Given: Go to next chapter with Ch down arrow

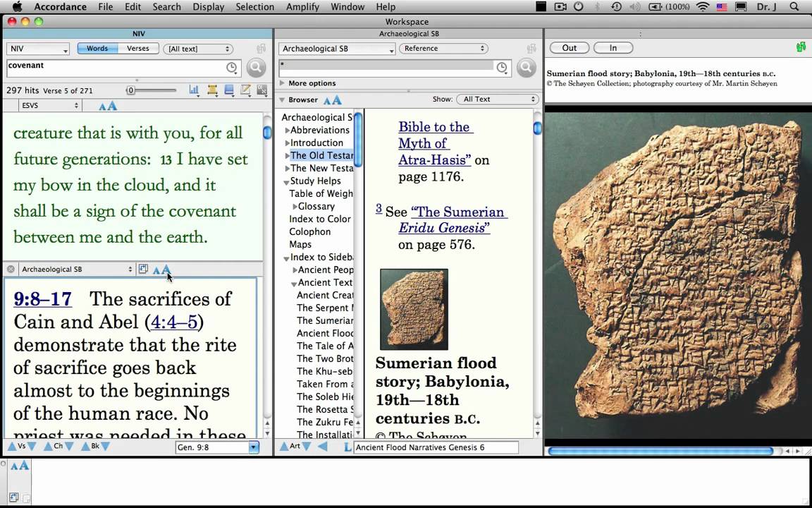Looking at the screenshot, I should (x=69, y=447).
